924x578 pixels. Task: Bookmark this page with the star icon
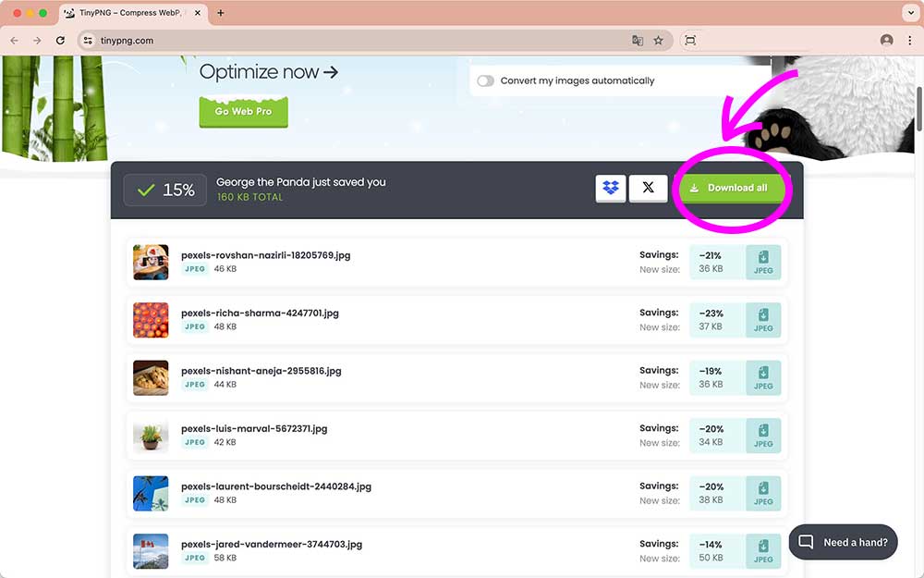[x=658, y=40]
